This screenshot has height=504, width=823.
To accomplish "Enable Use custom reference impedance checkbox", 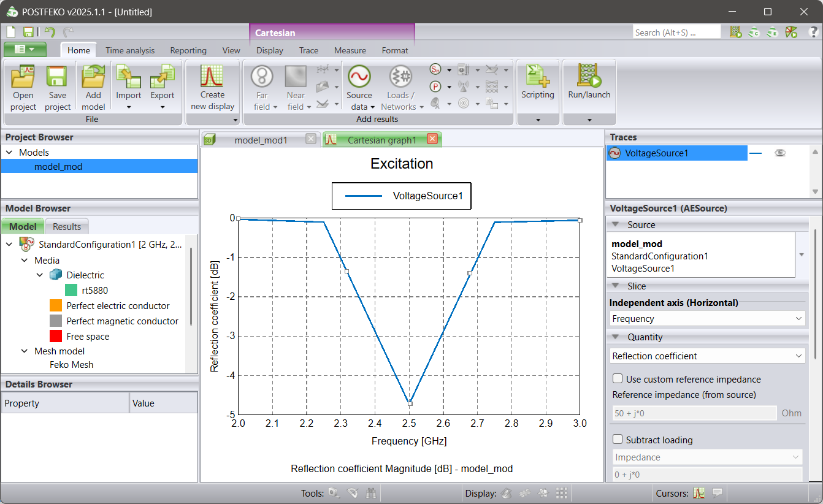I will point(618,379).
